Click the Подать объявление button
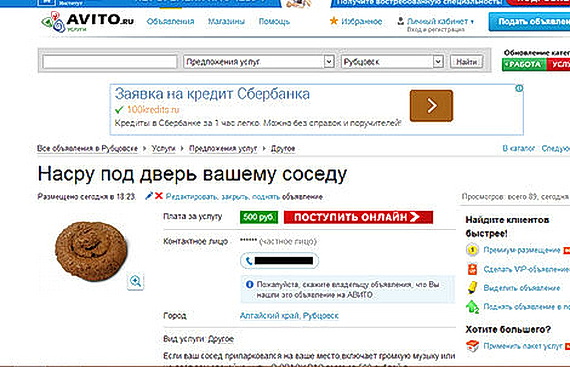The height and width of the screenshot is (367, 570). (x=529, y=22)
